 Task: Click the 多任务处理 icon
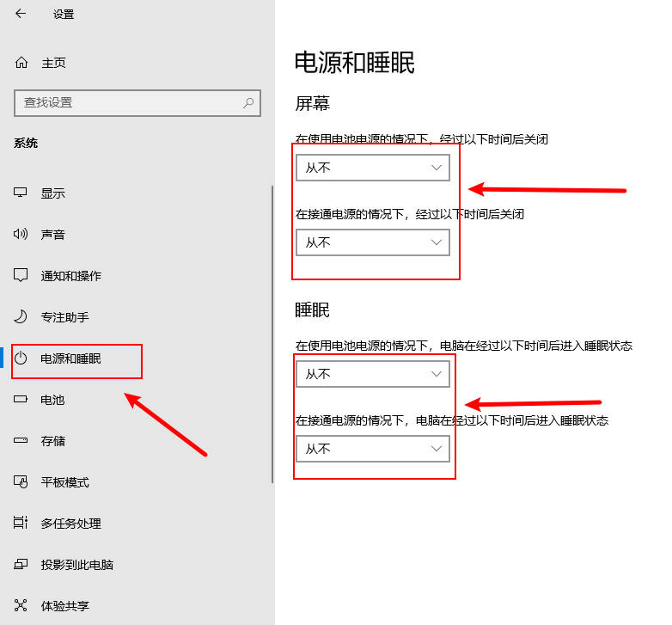pyautogui.click(x=20, y=523)
